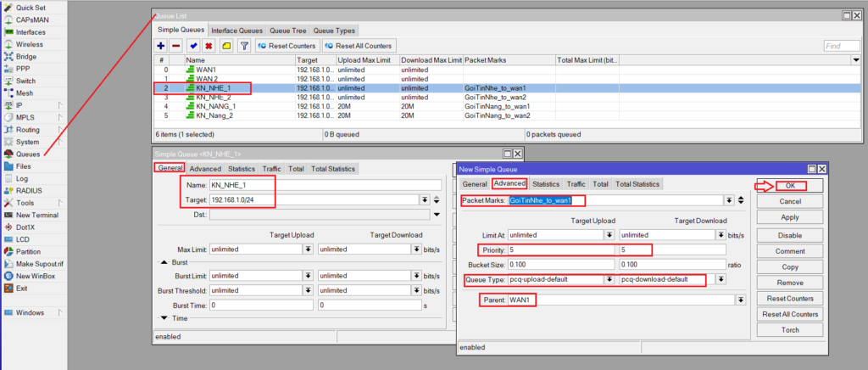
Task: Open the Interface Queues tab
Action: [237, 30]
